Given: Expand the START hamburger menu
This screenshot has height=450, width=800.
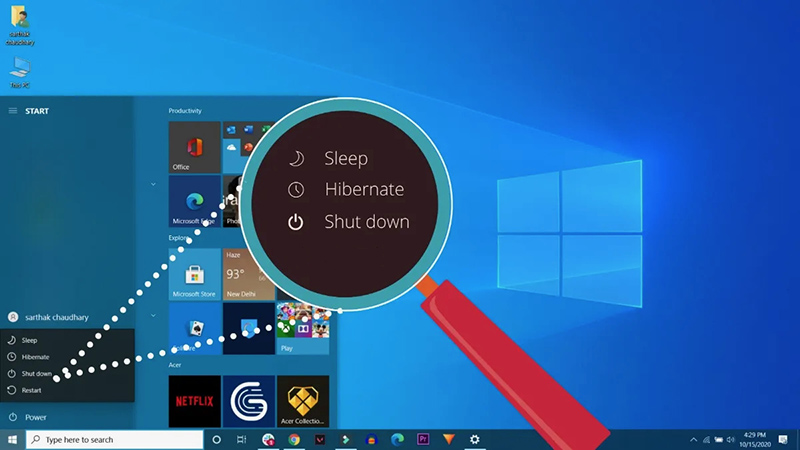Looking at the screenshot, I should pyautogui.click(x=13, y=111).
